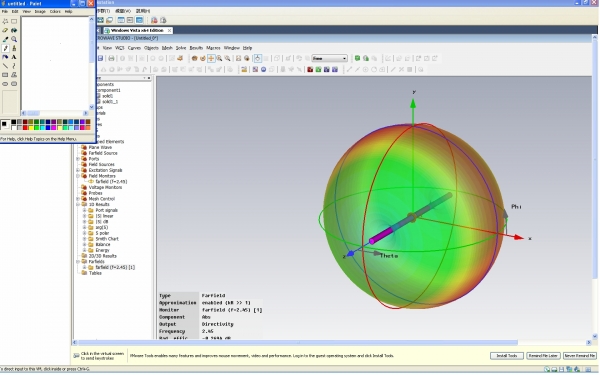Open the Image menu in Paint

40,11
